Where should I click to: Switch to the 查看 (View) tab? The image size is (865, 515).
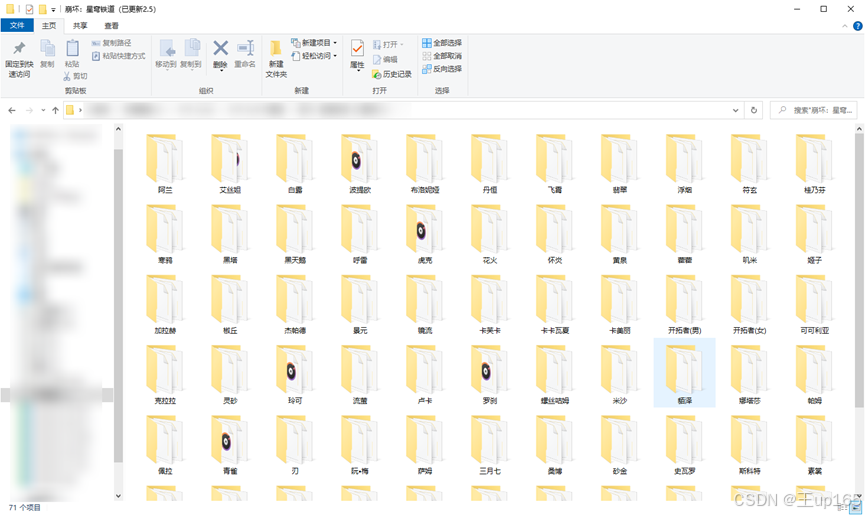111,25
